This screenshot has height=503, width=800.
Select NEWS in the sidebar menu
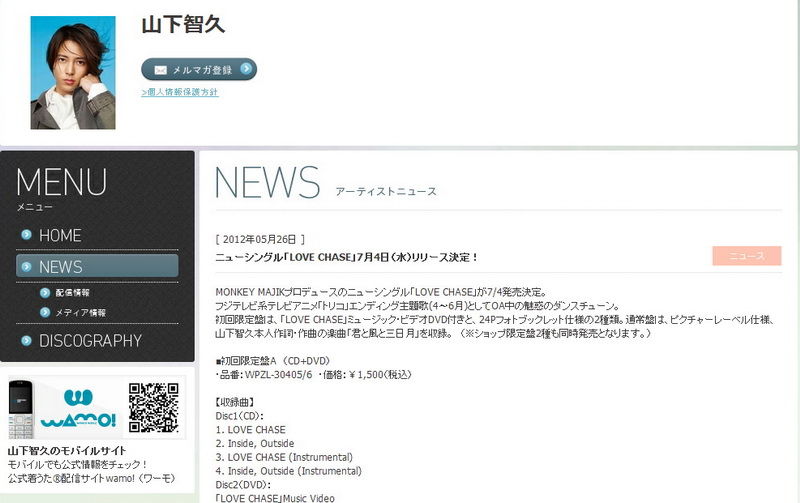(97, 266)
